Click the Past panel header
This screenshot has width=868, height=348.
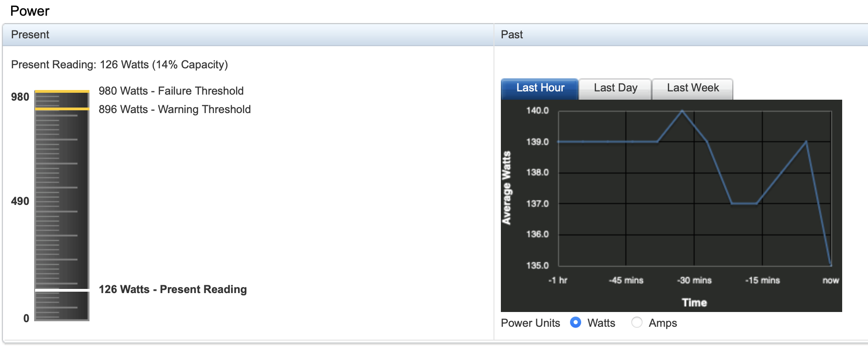[x=681, y=35]
